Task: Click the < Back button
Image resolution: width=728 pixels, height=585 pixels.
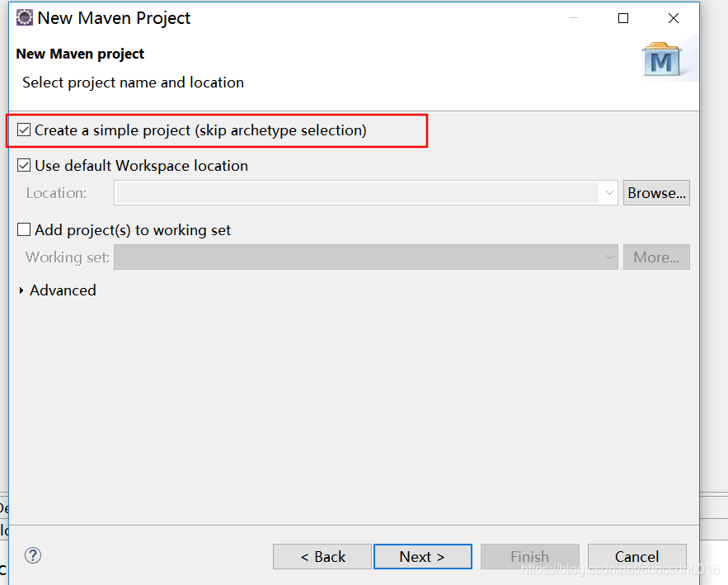Action: point(322,557)
